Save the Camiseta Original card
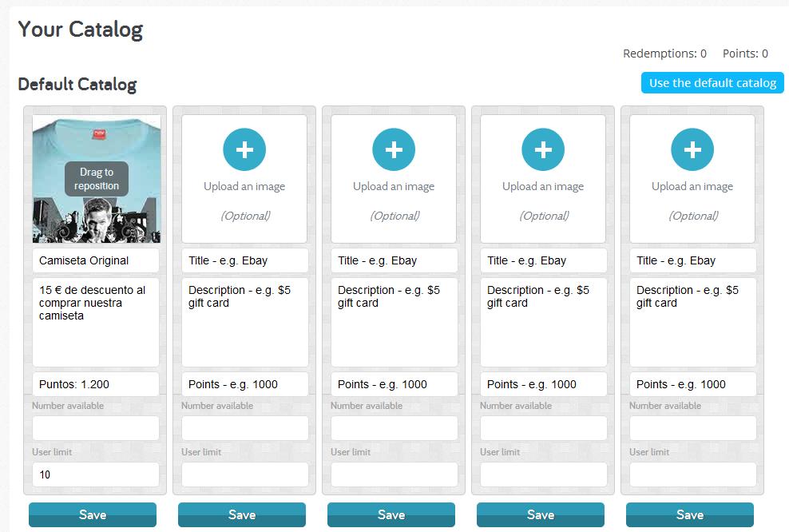Screen dimensions: 789x532 pos(93,514)
